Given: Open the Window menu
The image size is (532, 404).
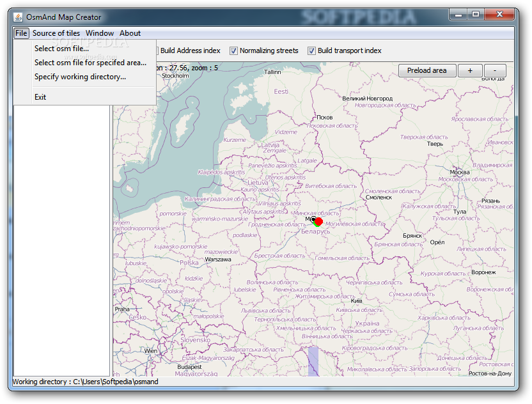Looking at the screenshot, I should click(99, 33).
